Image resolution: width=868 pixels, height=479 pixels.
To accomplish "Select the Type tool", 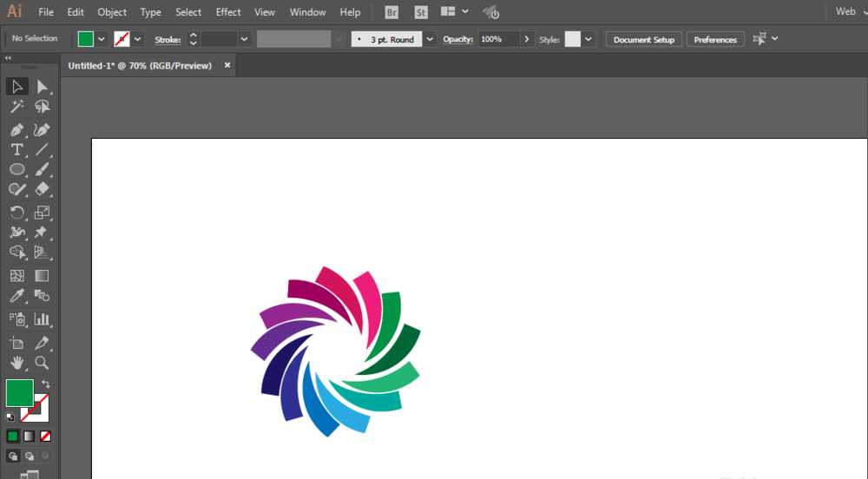I will pyautogui.click(x=16, y=149).
